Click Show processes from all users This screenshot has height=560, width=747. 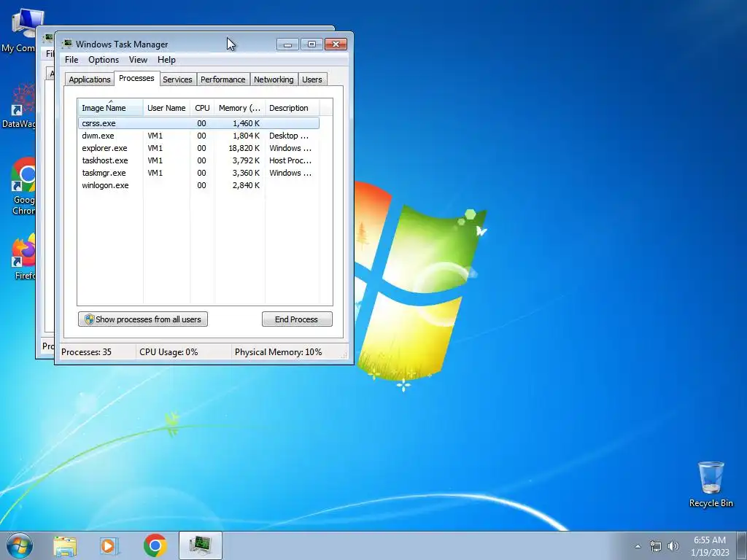coord(143,319)
